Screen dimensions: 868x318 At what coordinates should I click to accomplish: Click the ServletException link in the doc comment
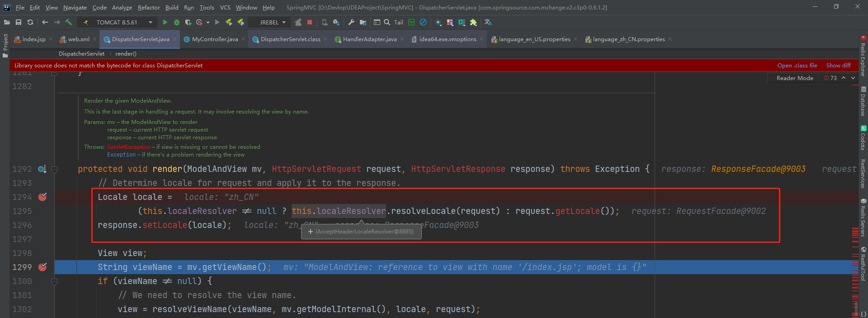(129, 147)
